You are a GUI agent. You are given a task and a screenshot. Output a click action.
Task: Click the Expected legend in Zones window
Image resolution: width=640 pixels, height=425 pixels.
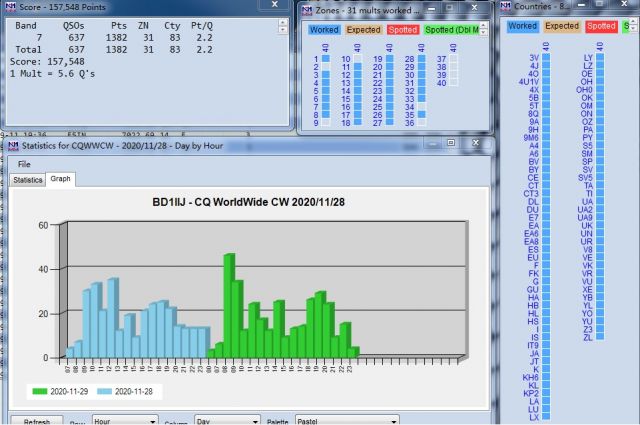pos(363,30)
